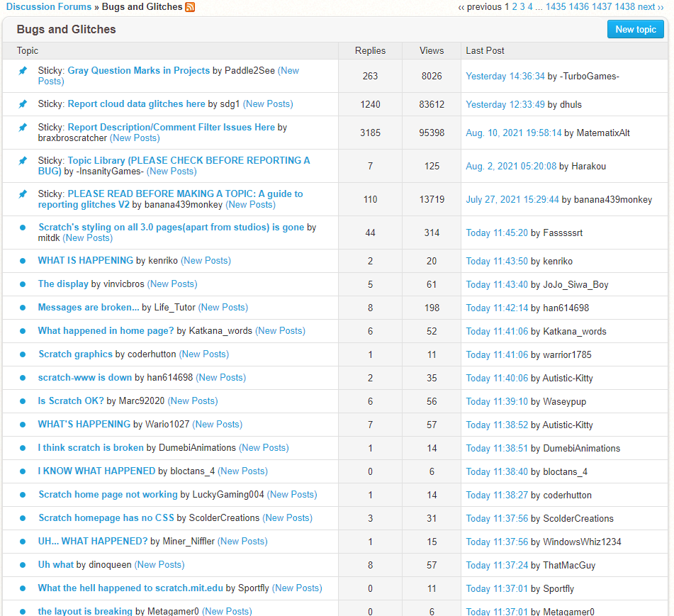View New Posts for Messages are broken
This screenshot has width=674, height=616.
223,308
